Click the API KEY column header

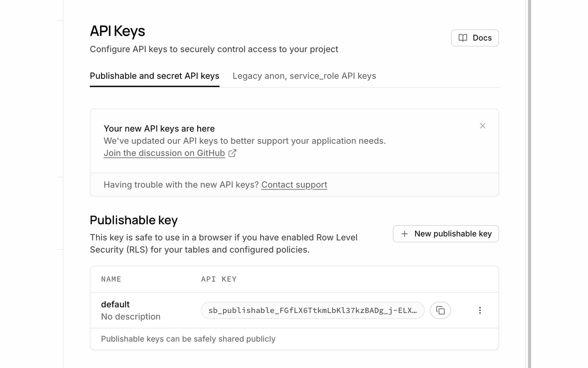(219, 279)
